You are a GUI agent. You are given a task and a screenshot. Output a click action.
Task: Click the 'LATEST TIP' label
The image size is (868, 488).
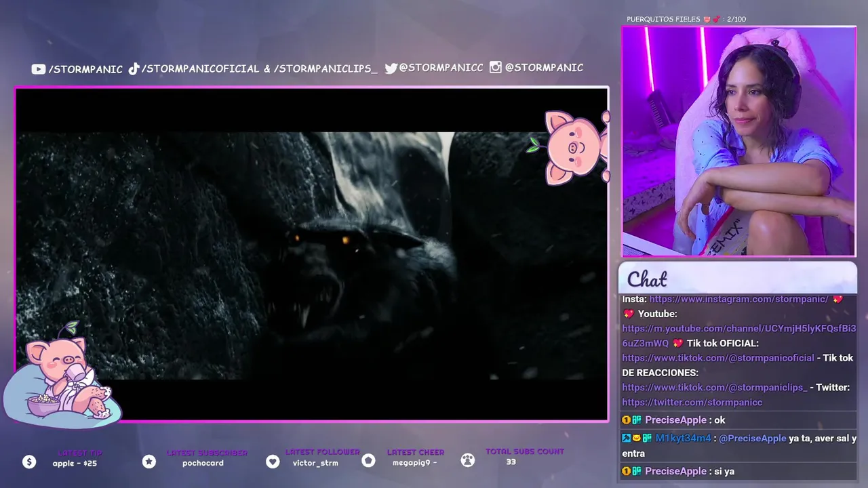(x=80, y=453)
